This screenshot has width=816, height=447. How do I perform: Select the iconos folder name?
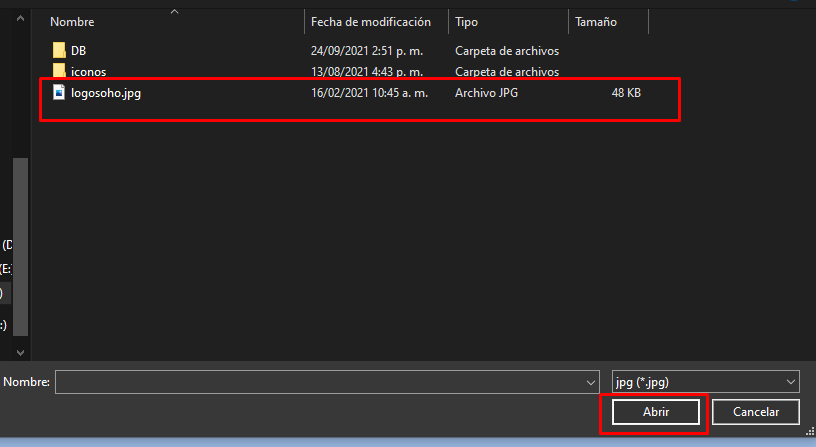[88, 72]
